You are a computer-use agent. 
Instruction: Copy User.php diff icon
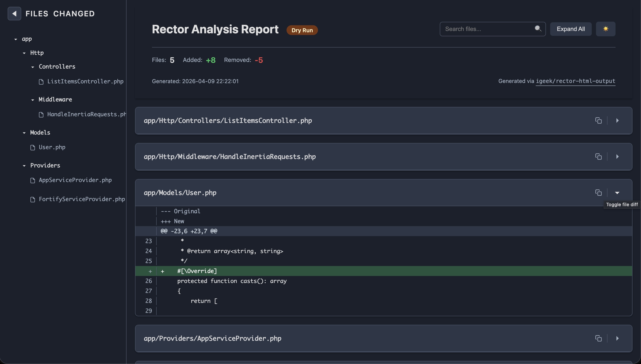(598, 193)
